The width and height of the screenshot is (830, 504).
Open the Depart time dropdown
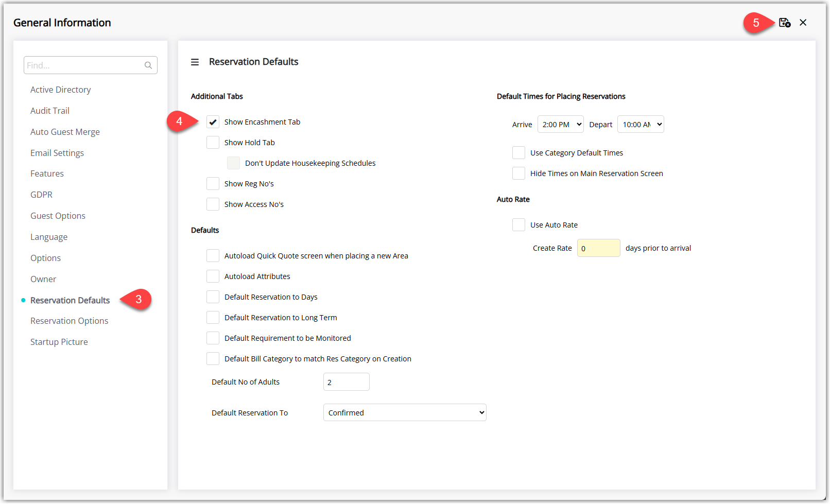point(641,124)
